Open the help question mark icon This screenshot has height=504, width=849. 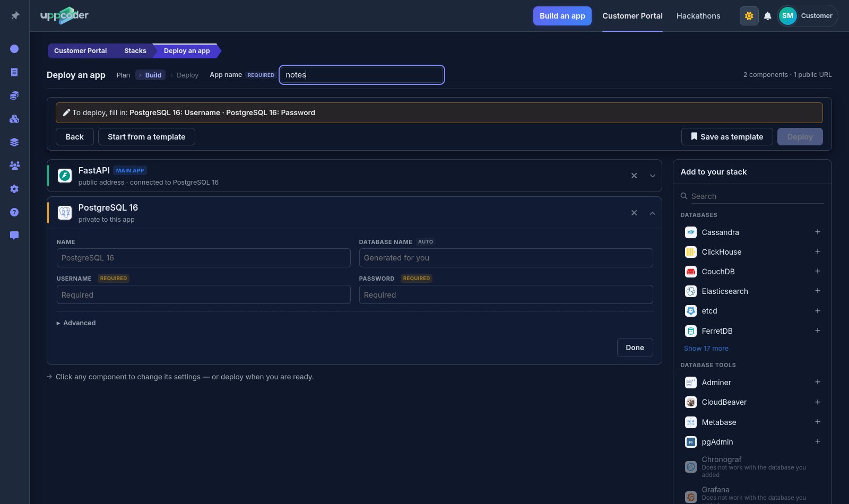14,212
